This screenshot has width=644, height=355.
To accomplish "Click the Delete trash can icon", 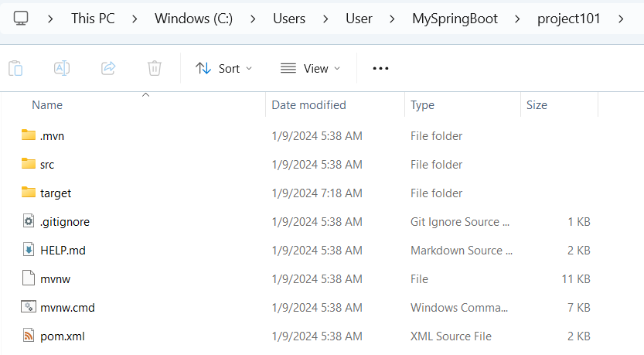I will click(x=155, y=68).
